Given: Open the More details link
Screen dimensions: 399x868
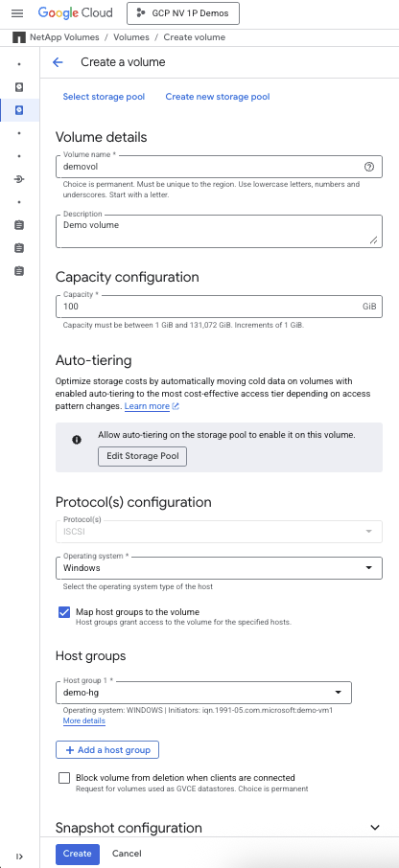Looking at the screenshot, I should click(84, 720).
